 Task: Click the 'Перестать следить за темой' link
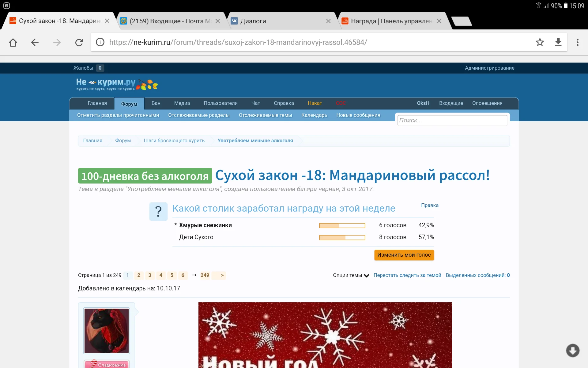pyautogui.click(x=407, y=275)
